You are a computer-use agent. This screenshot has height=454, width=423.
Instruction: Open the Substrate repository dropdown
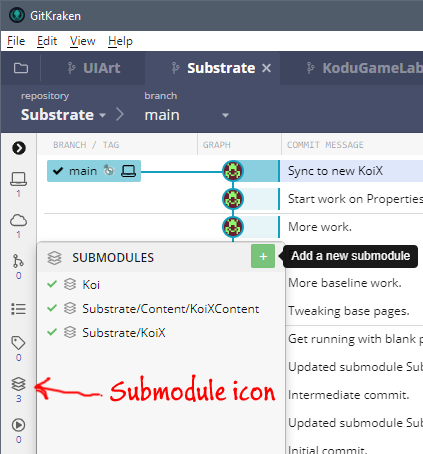[x=63, y=115]
